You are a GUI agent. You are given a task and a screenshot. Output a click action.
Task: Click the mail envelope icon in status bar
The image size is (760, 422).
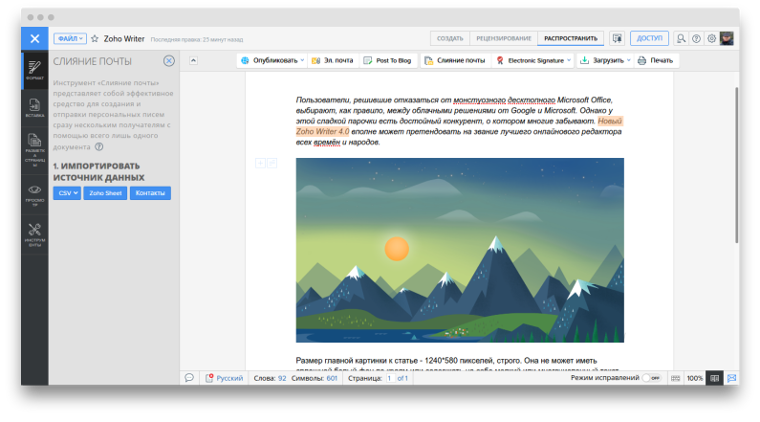(x=731, y=378)
